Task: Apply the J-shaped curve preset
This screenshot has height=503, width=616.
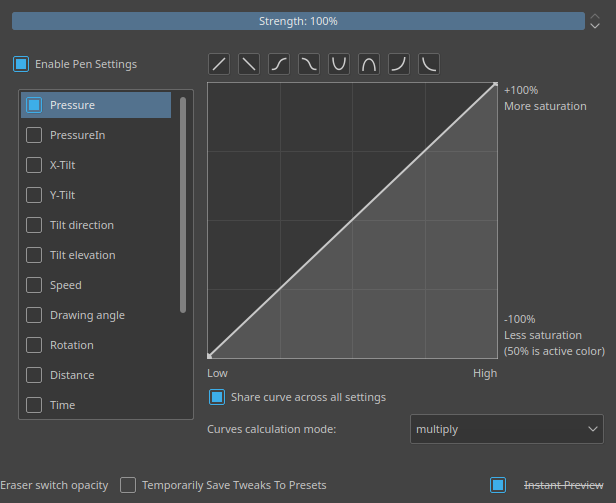Action: coord(399,64)
